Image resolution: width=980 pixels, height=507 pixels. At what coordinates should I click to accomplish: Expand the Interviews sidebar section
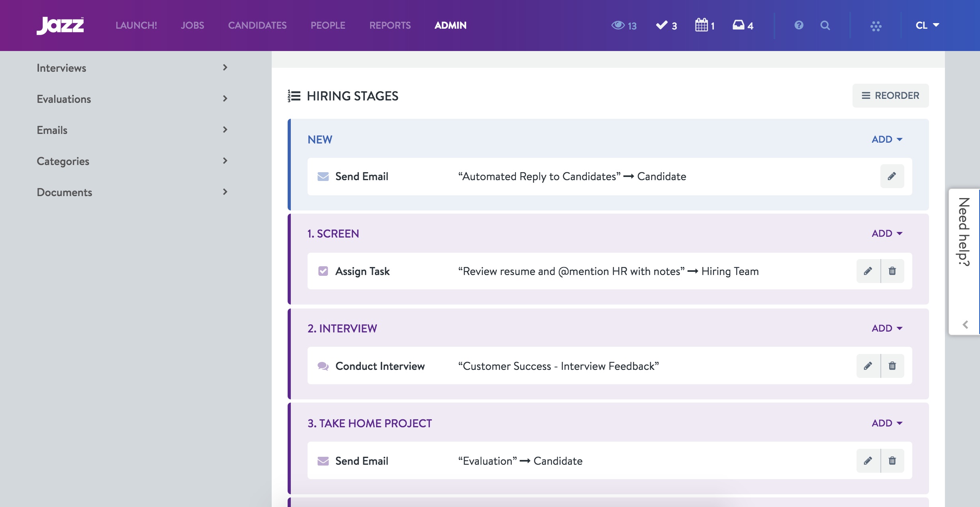(x=132, y=68)
